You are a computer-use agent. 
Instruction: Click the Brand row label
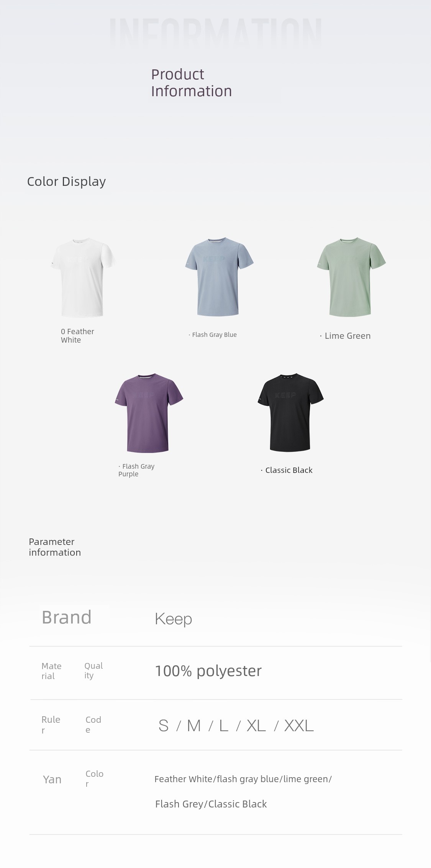[67, 617]
